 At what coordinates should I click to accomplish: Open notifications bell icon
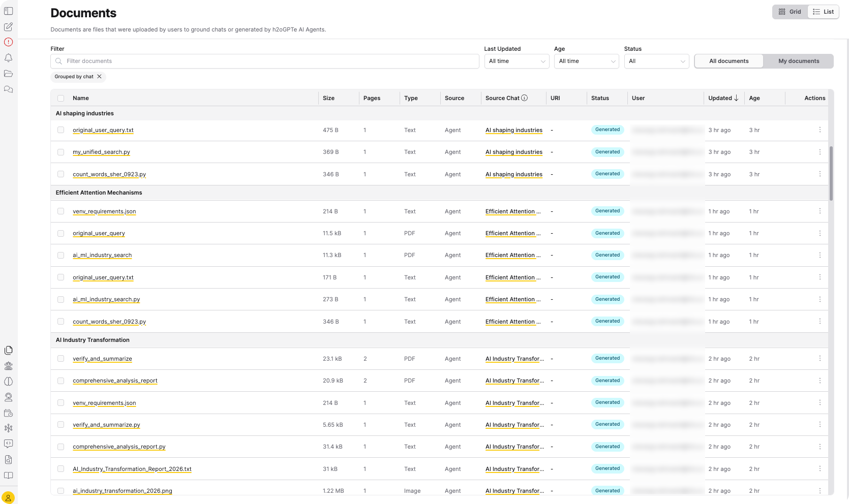8,58
